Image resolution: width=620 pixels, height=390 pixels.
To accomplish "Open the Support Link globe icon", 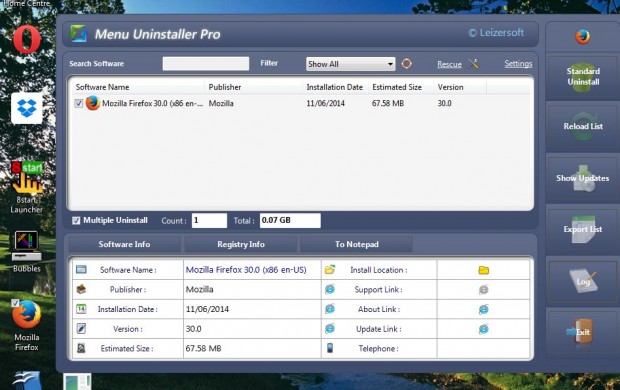I will 484,290.
